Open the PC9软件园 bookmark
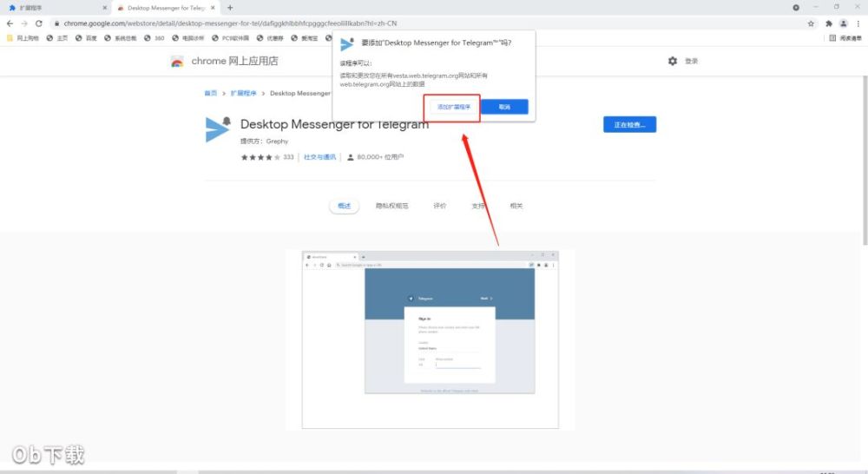 pos(230,38)
